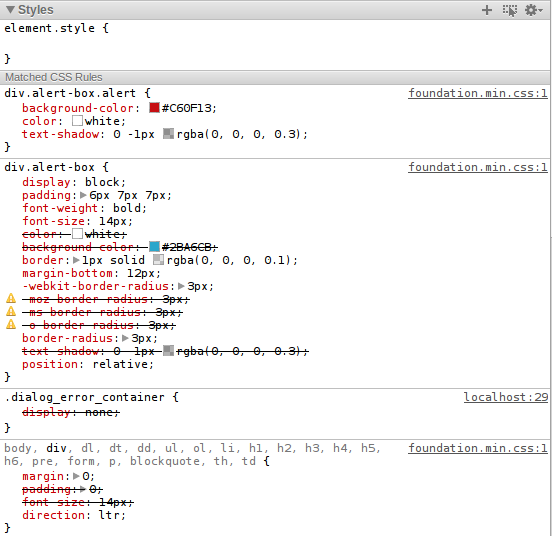This screenshot has height=536, width=552.
Task: Click rgba swatch in alert text-shadow
Action: [168, 134]
